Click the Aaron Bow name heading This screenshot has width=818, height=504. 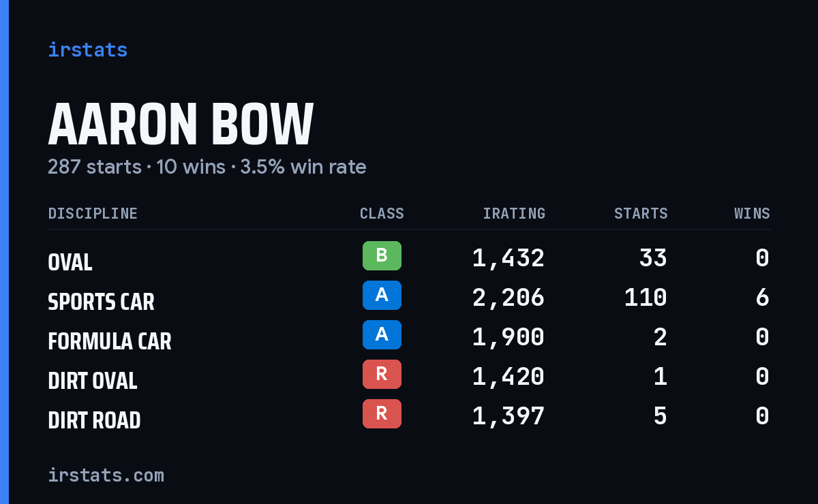click(181, 125)
